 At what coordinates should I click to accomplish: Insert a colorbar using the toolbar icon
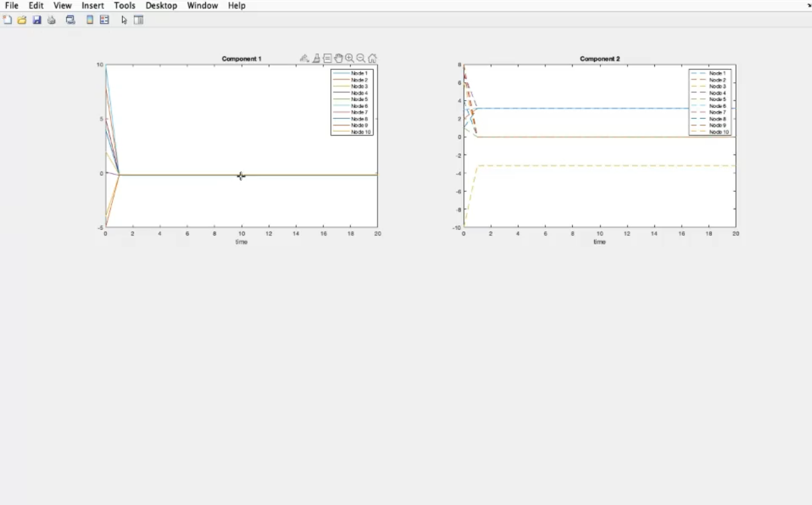point(90,20)
